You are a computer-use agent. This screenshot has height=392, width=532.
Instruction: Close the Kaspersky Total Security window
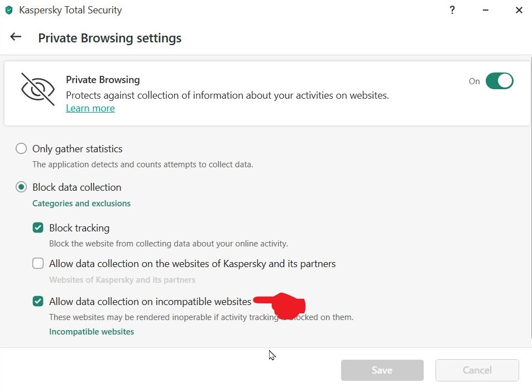[x=519, y=10]
